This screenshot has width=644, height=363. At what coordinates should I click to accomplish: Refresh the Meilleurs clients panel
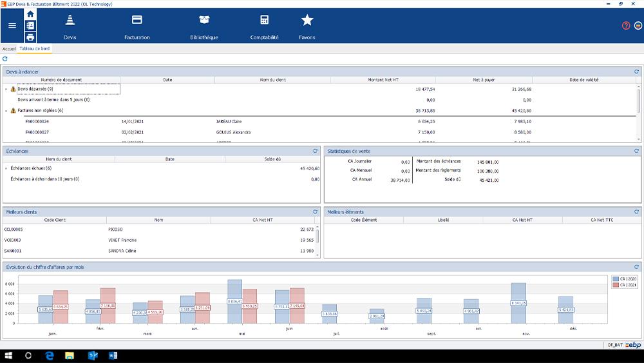click(x=315, y=211)
